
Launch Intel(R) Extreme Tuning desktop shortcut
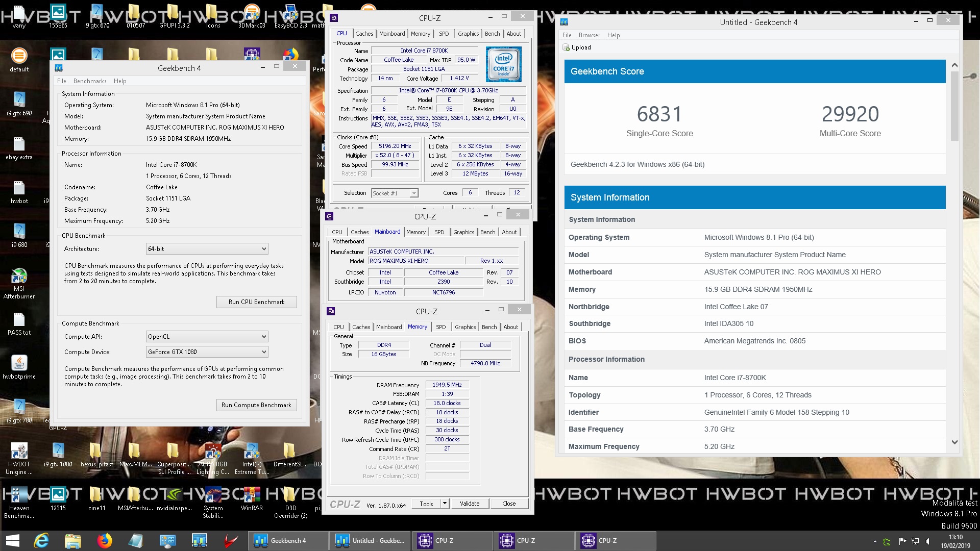[252, 459]
